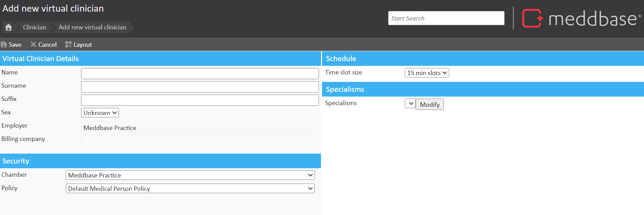Screen dimensions: 644x215
Task: Select 'Add new virtual clinician' breadcrumb
Action: tap(92, 27)
